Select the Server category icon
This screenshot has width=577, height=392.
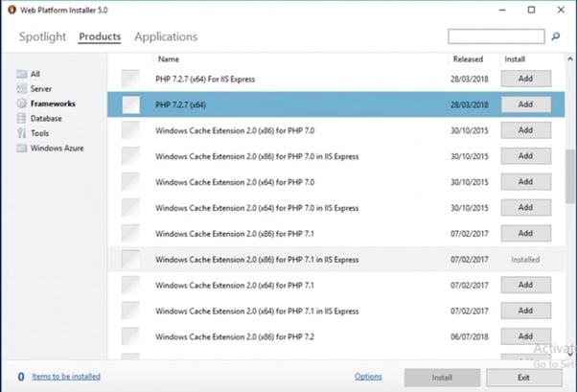point(21,88)
